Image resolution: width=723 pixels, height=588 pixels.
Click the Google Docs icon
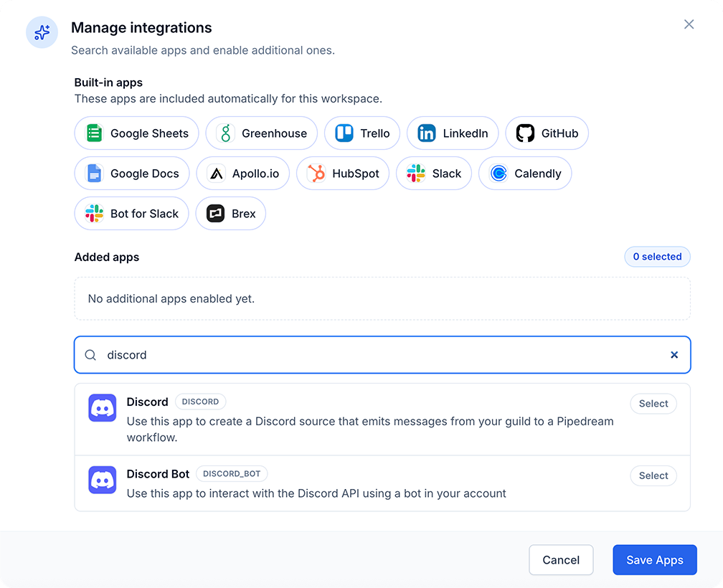[x=94, y=174]
